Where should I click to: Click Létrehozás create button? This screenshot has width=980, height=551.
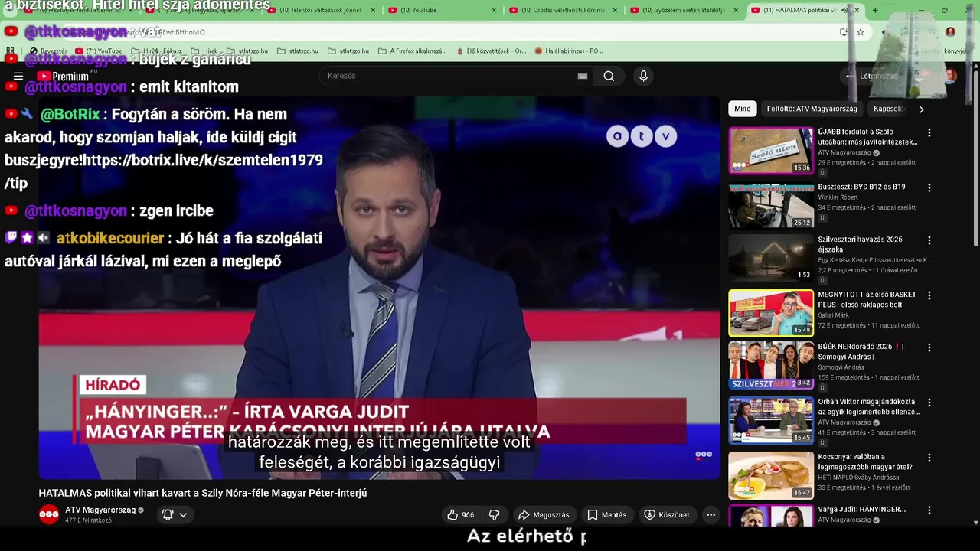872,76
